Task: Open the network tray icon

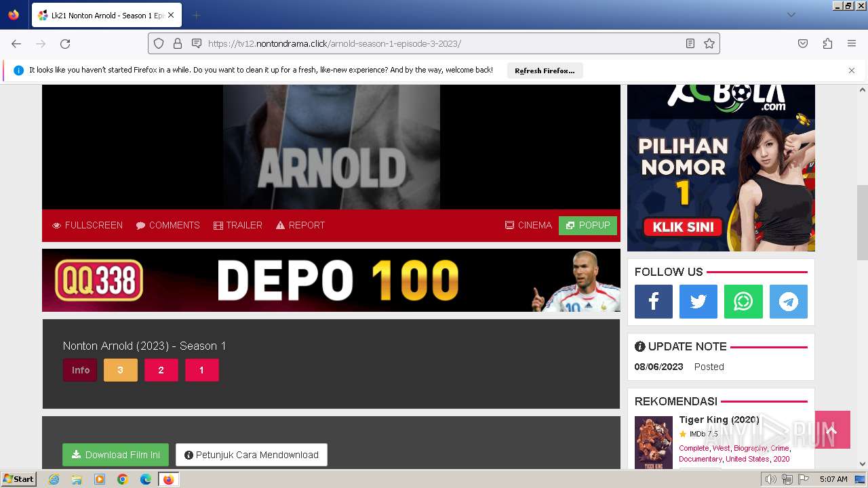Action: 787,479
